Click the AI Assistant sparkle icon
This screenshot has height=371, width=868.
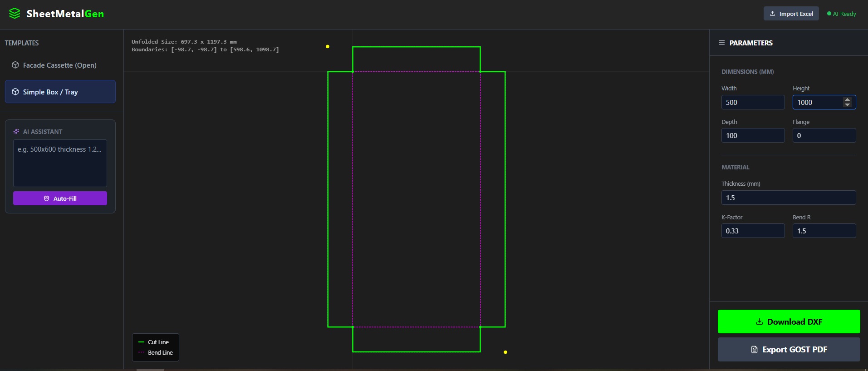16,132
